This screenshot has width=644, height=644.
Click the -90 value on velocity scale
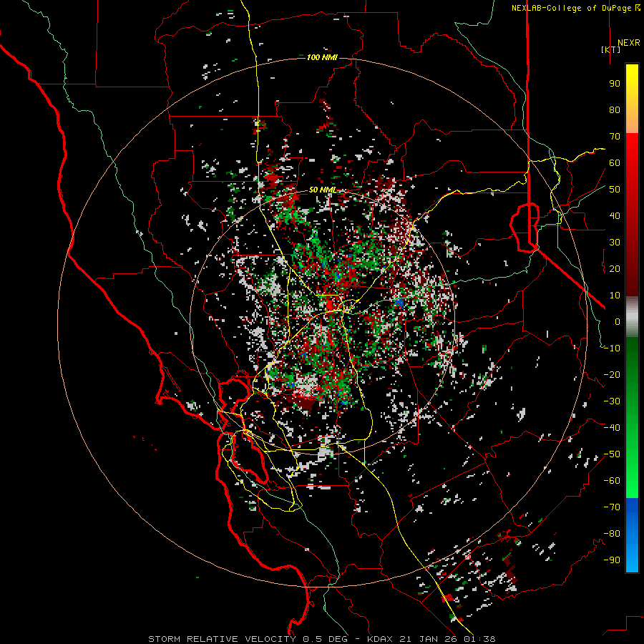coord(612,560)
